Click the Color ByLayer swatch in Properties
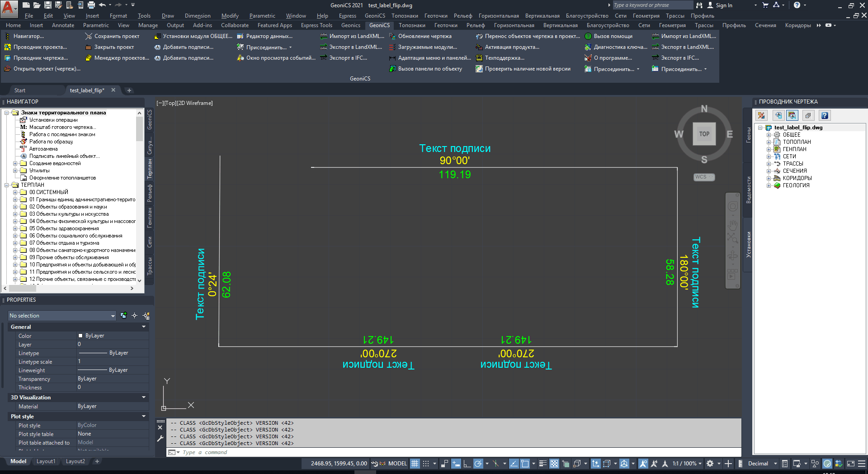The image size is (868, 474). point(80,336)
